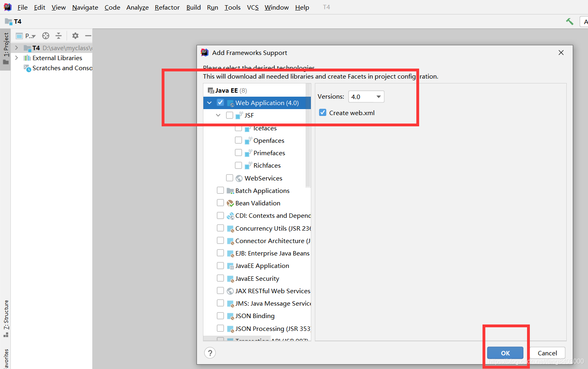This screenshot has width=588, height=369.
Task: Click the Richfaces icon
Action: pyautogui.click(x=248, y=165)
